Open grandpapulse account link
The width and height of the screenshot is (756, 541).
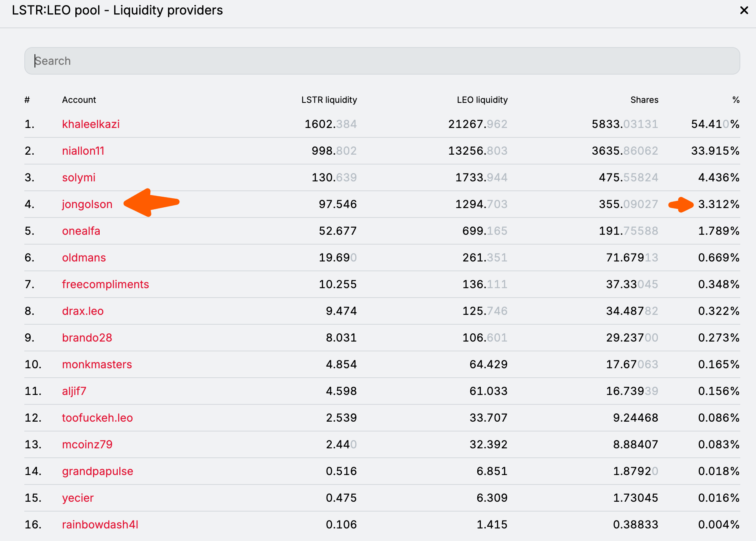pyautogui.click(x=98, y=471)
